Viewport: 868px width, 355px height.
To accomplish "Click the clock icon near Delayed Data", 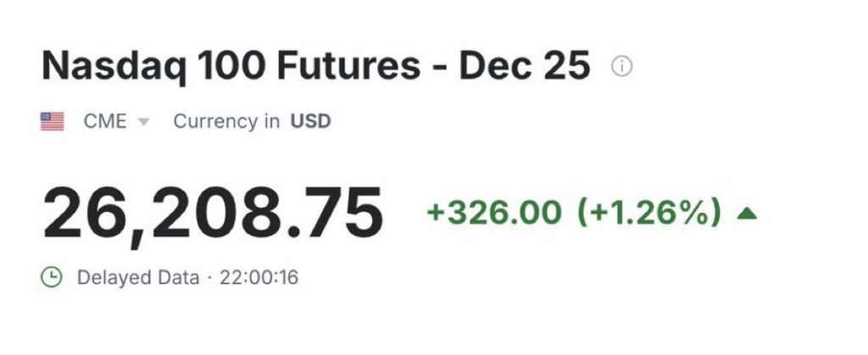I will pos(53,277).
